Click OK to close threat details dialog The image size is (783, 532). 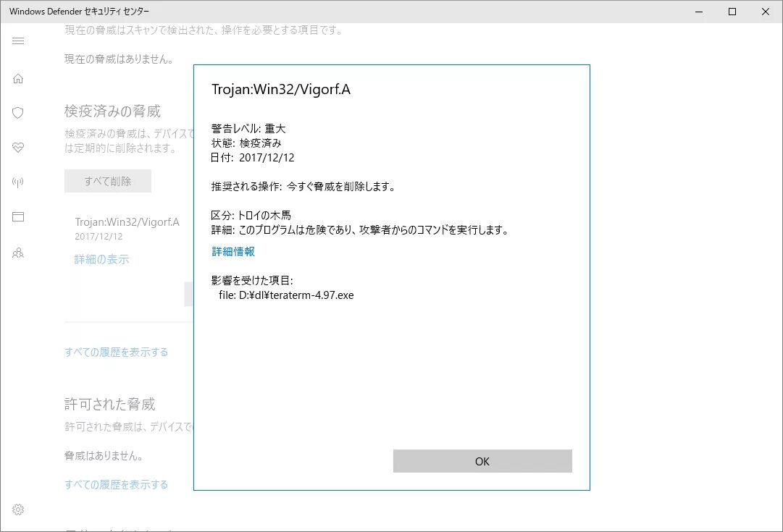[x=482, y=461]
